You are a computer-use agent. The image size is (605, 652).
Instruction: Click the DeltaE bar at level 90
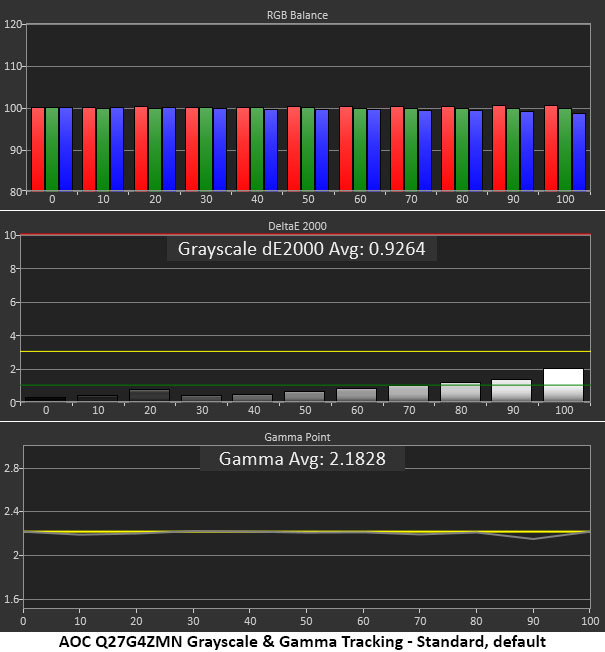511,390
